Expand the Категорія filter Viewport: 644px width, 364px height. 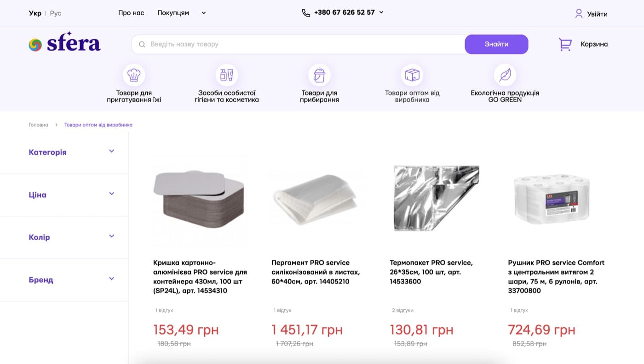tap(111, 151)
